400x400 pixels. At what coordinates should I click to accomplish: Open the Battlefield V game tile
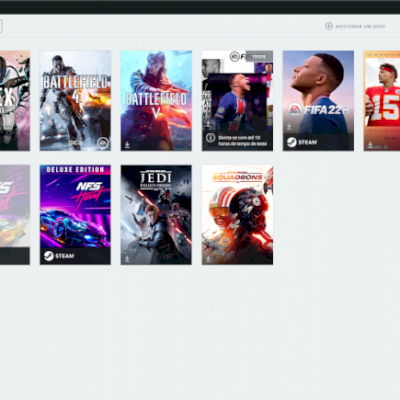[156, 101]
